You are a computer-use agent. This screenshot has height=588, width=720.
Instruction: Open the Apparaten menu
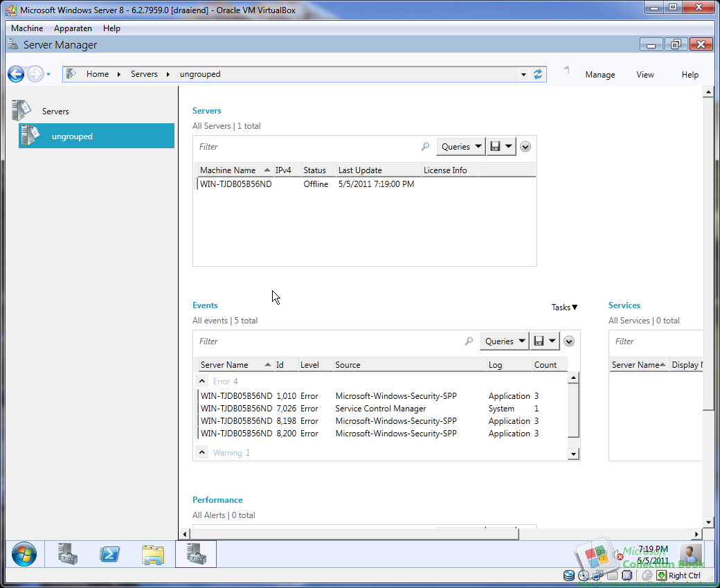pos(73,28)
